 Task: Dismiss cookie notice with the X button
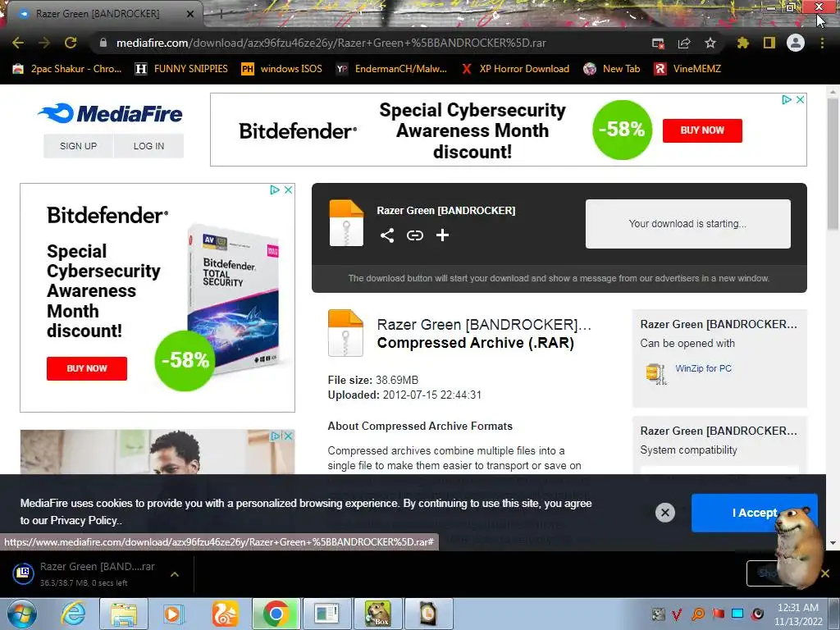[x=664, y=513]
